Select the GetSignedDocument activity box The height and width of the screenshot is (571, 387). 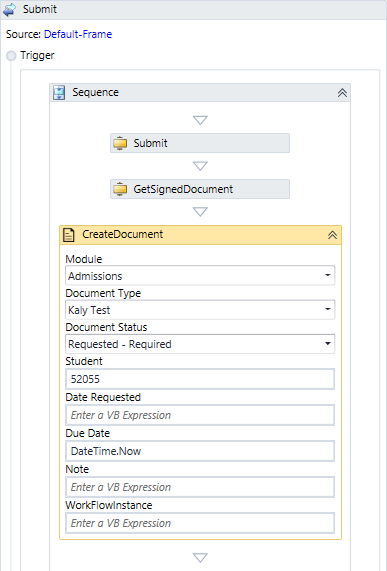(x=200, y=189)
